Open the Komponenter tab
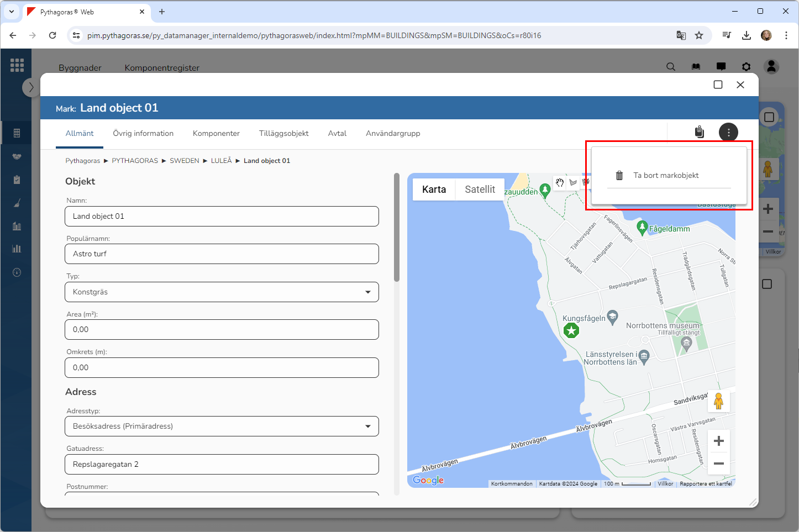Screen dimensions: 799x532 click(x=216, y=134)
